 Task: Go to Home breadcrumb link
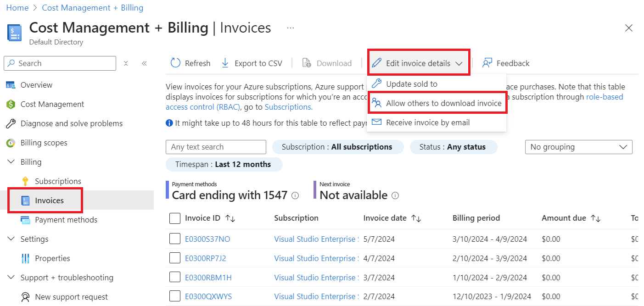17,8
